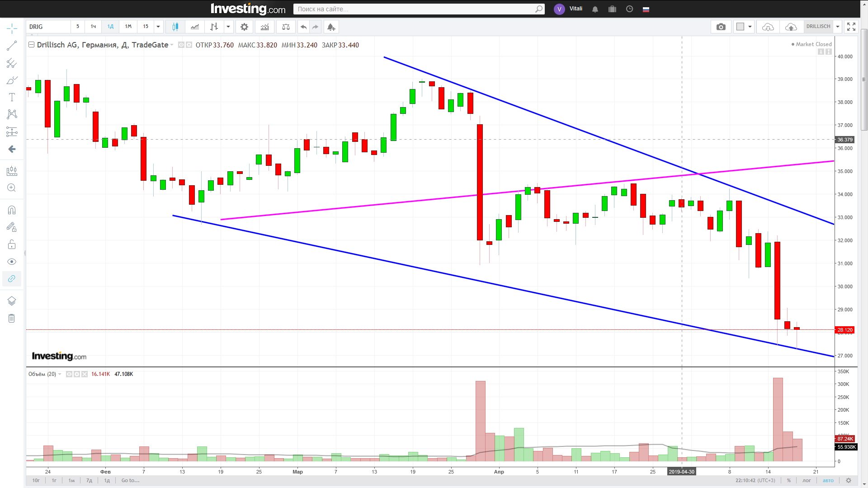Screen dimensions: 868x488
Task: Select the text annotation tool
Action: pyautogui.click(x=12, y=97)
